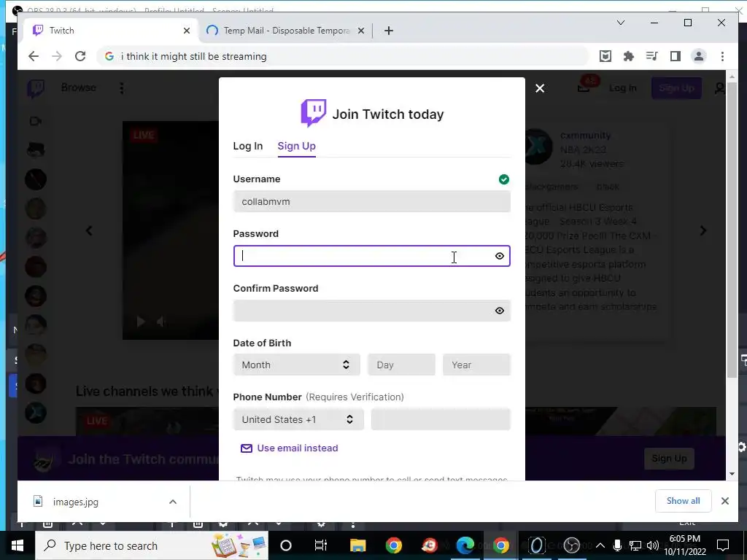Click the Year field
747x560 pixels.
coord(476,365)
